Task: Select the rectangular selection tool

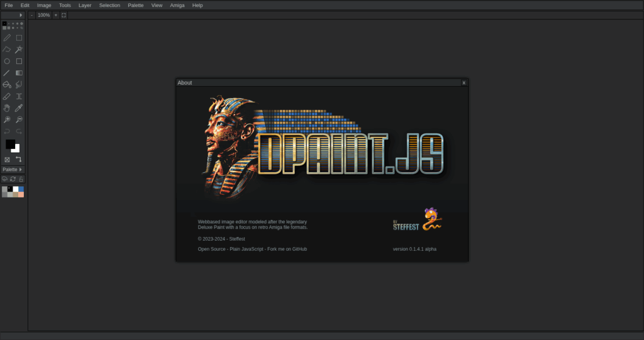Action: coord(19,38)
